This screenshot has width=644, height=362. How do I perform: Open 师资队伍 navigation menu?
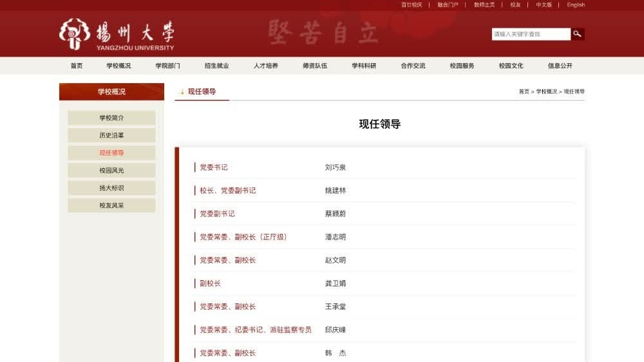tap(315, 66)
